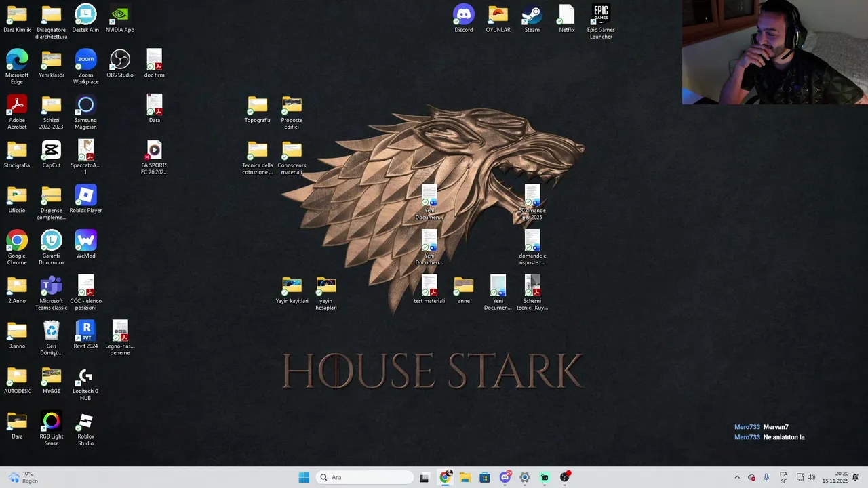Open Task View on taskbar

coord(425,477)
